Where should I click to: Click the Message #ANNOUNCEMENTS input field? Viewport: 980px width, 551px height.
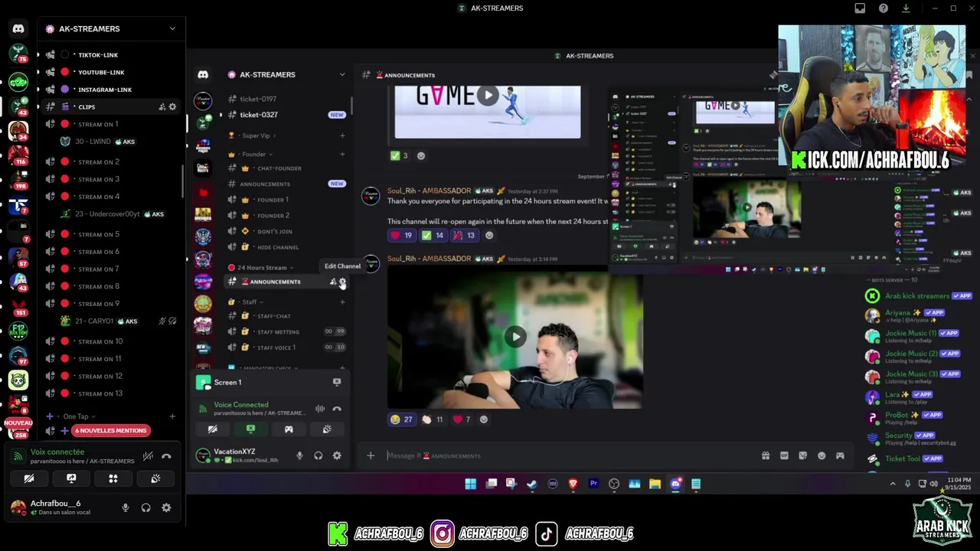567,455
